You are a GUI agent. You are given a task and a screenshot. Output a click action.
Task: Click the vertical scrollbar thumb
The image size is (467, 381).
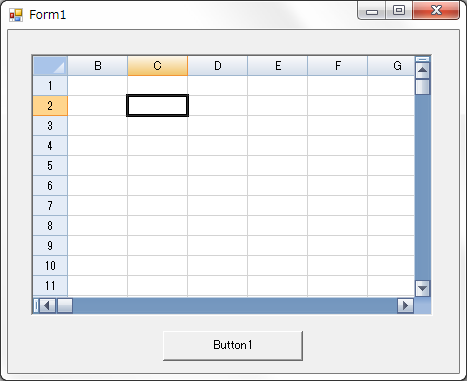pos(423,87)
